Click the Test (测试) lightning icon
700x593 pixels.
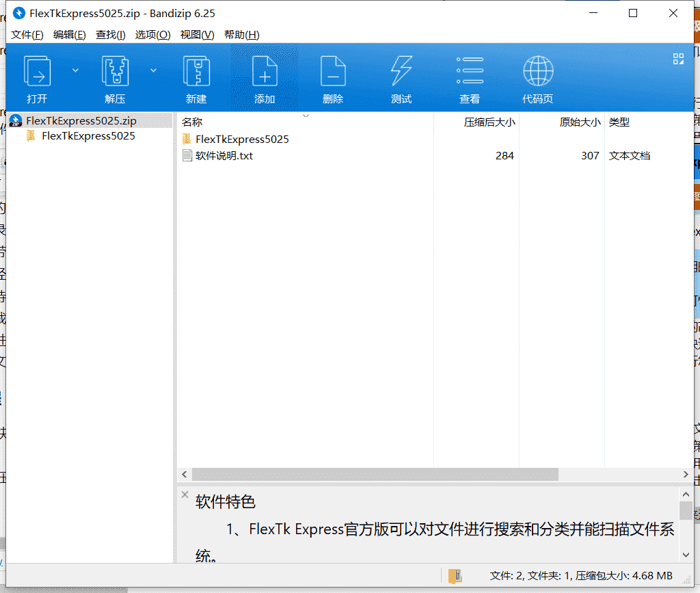[x=401, y=71]
